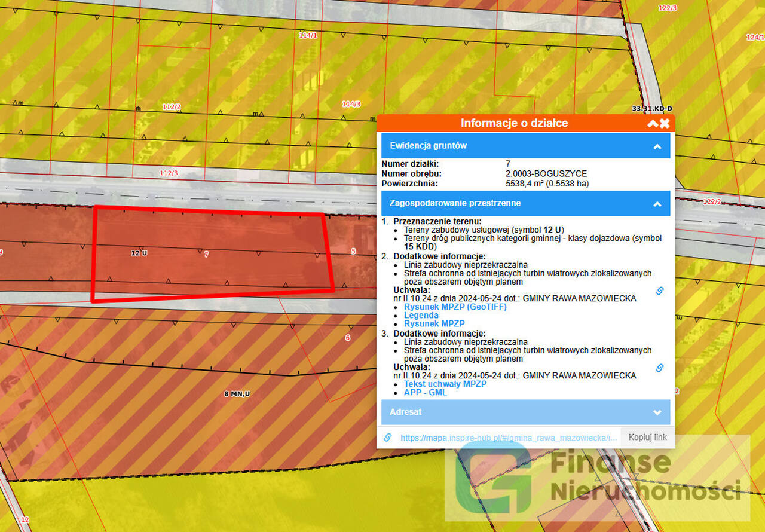The width and height of the screenshot is (765, 532).
Task: Open the mapa.inspire-hub.pl share URL
Action: click(x=508, y=438)
